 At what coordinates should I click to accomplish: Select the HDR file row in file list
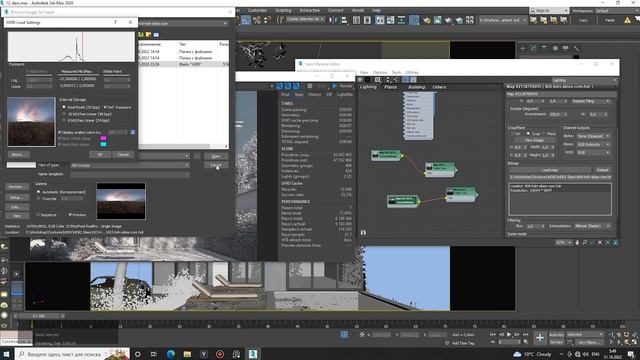(x=184, y=64)
